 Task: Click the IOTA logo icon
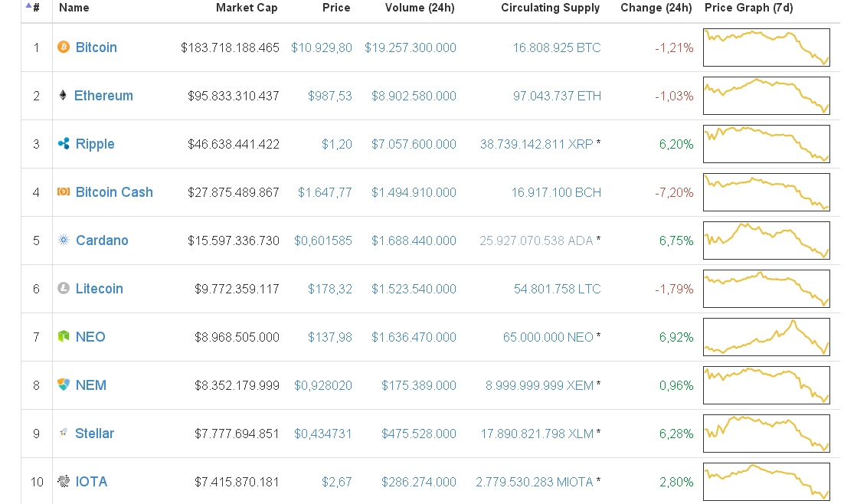(64, 481)
